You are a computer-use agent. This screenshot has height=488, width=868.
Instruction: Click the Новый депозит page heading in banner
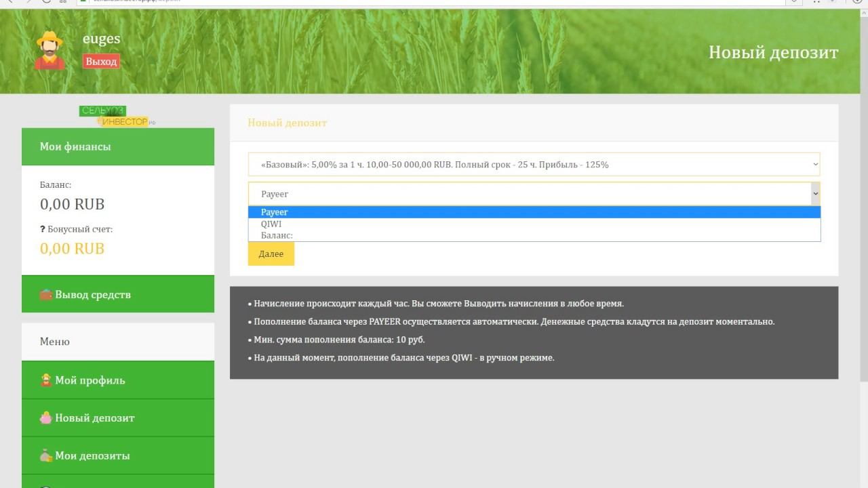point(774,52)
